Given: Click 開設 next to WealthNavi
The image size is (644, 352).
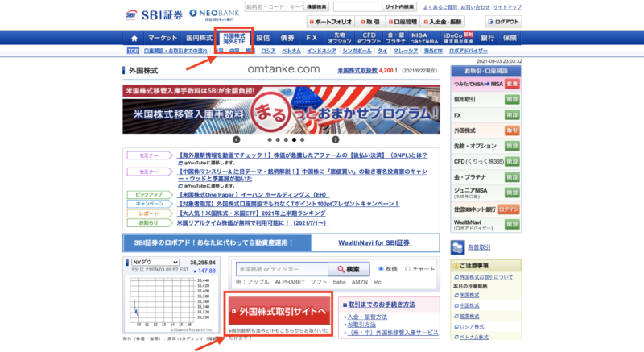Looking at the screenshot, I should coord(512,225).
